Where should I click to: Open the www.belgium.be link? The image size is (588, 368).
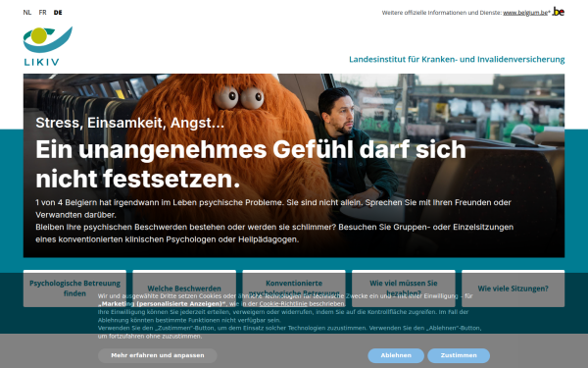coord(525,13)
